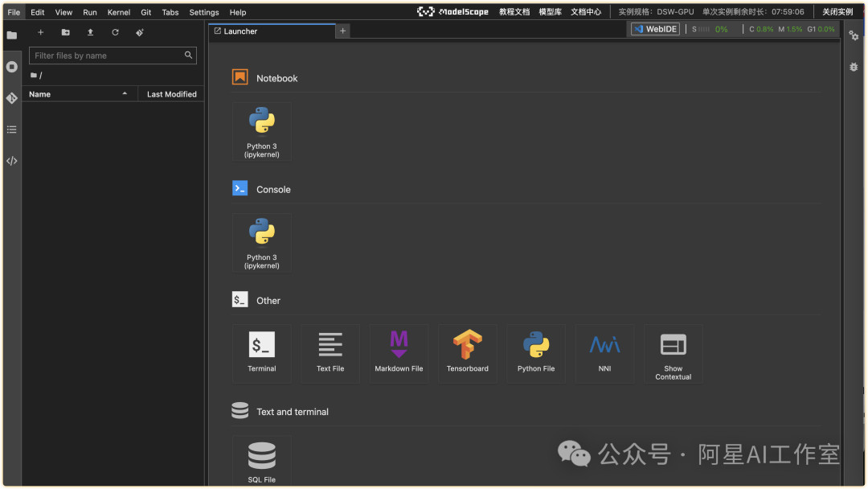Click the remaining time 07:59:06 text
The height and width of the screenshot is (489, 868).
tap(788, 11)
